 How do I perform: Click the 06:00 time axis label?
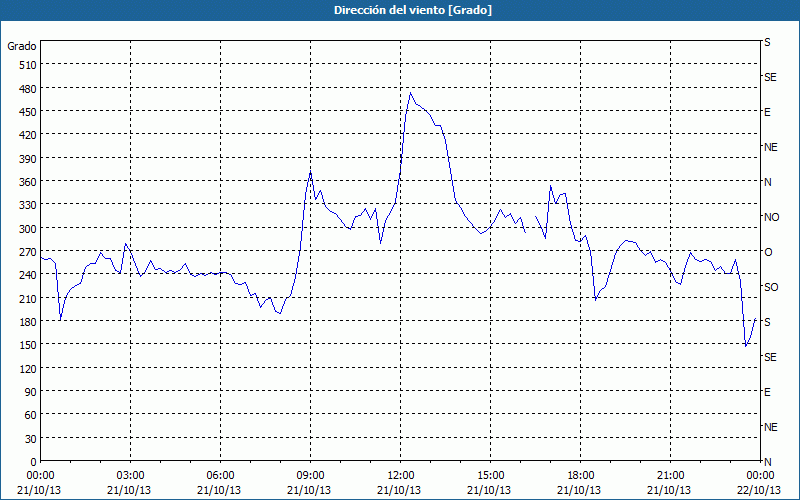[220, 476]
